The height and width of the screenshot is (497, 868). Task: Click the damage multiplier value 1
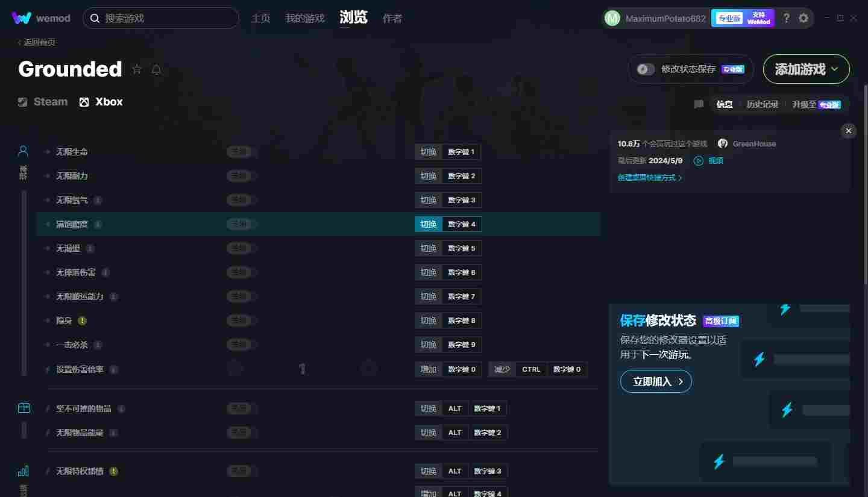(302, 369)
